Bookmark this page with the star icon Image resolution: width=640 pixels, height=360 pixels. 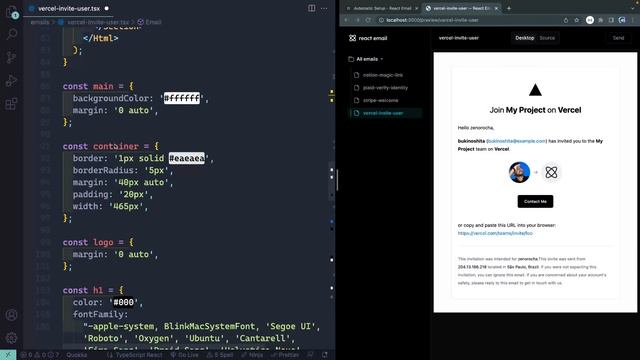[576, 20]
